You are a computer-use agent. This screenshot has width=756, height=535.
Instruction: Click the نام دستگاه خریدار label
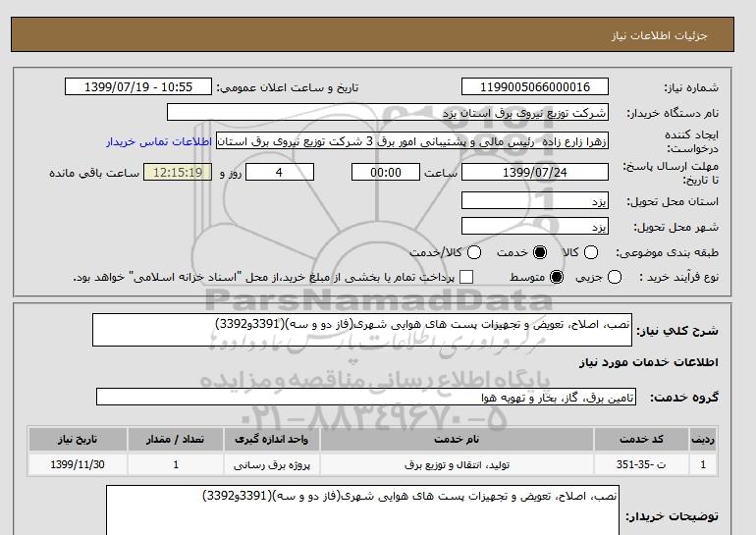point(673,113)
